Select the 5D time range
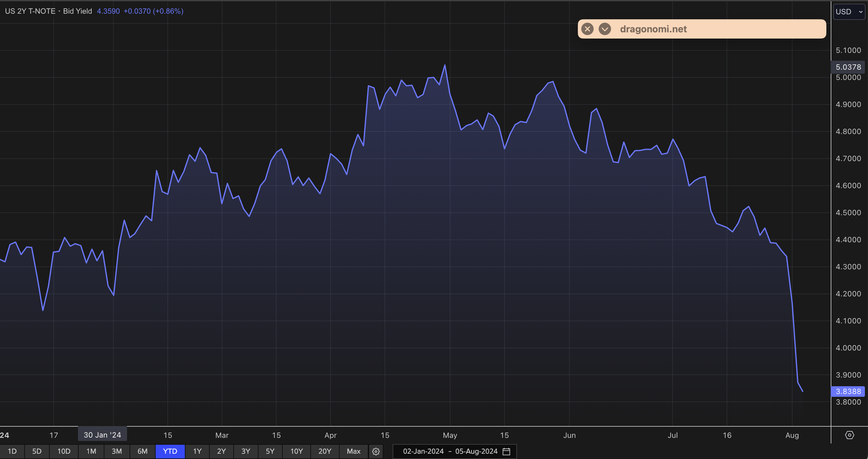Image resolution: width=868 pixels, height=459 pixels. coord(37,451)
